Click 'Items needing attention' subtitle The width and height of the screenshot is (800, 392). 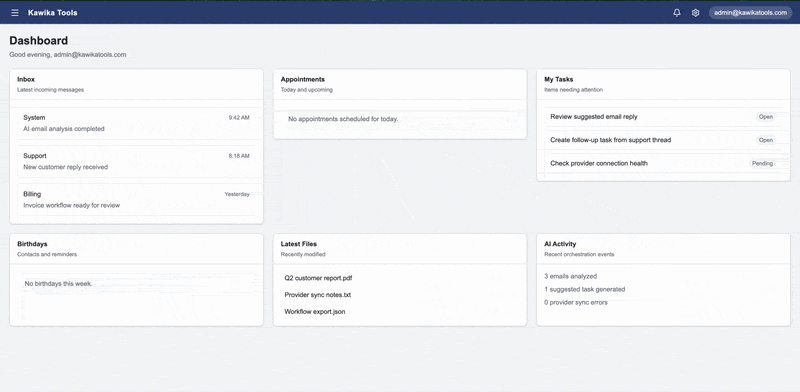(x=573, y=90)
